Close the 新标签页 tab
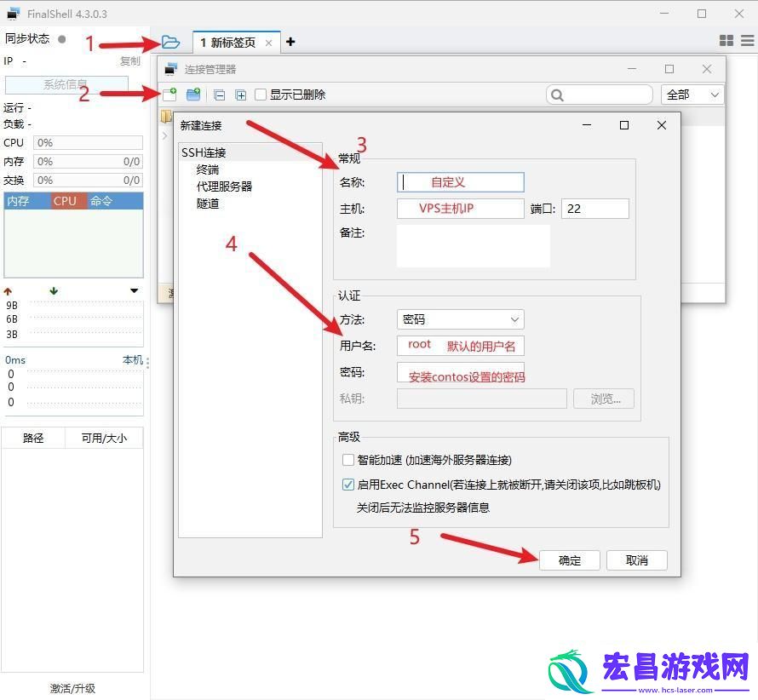The width and height of the screenshot is (758, 700). click(x=269, y=43)
